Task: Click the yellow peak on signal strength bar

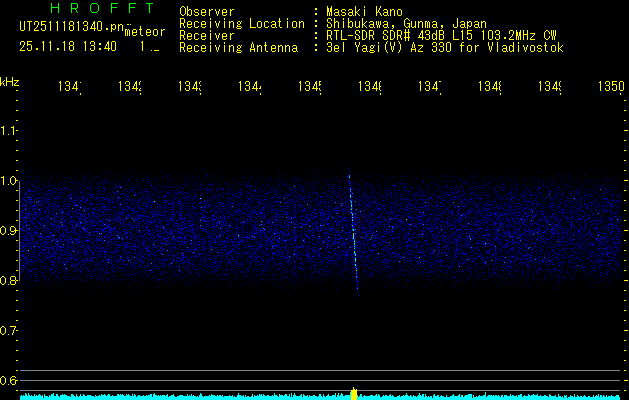Action: 354,393
